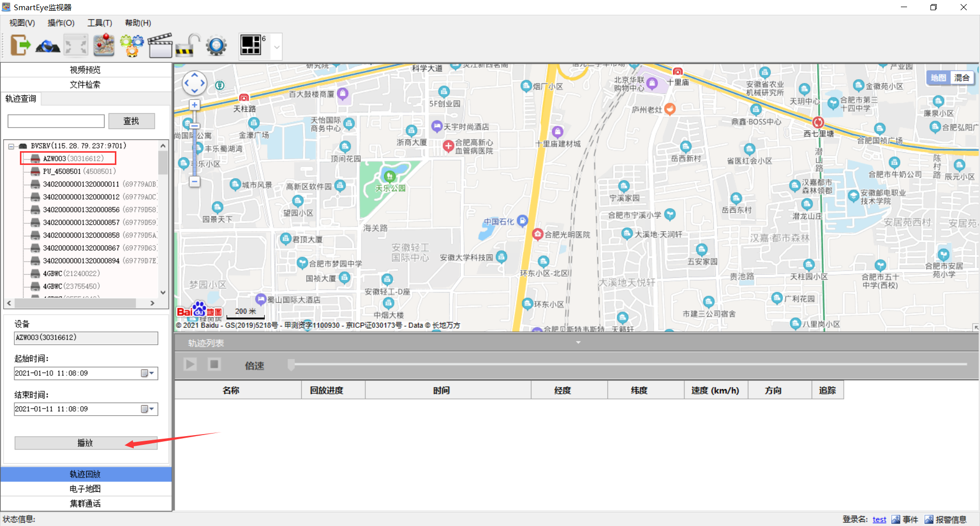The width and height of the screenshot is (980, 526).
Task: Click the 播放 play button
Action: [x=85, y=443]
